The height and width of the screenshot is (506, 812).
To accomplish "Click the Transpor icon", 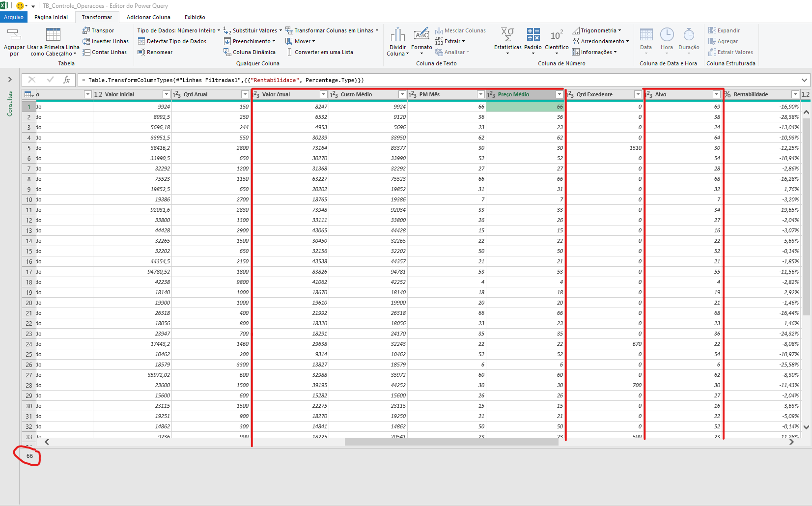I will (x=86, y=30).
